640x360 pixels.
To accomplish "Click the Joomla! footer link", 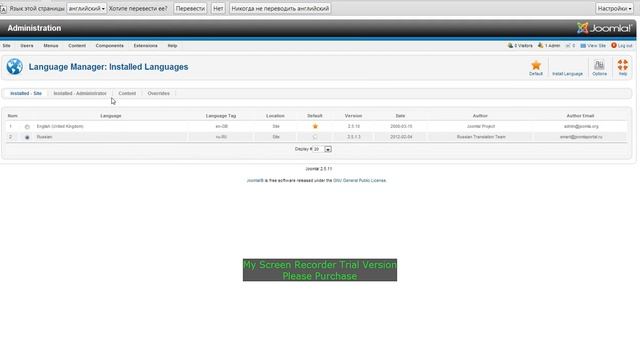I will [255, 180].
